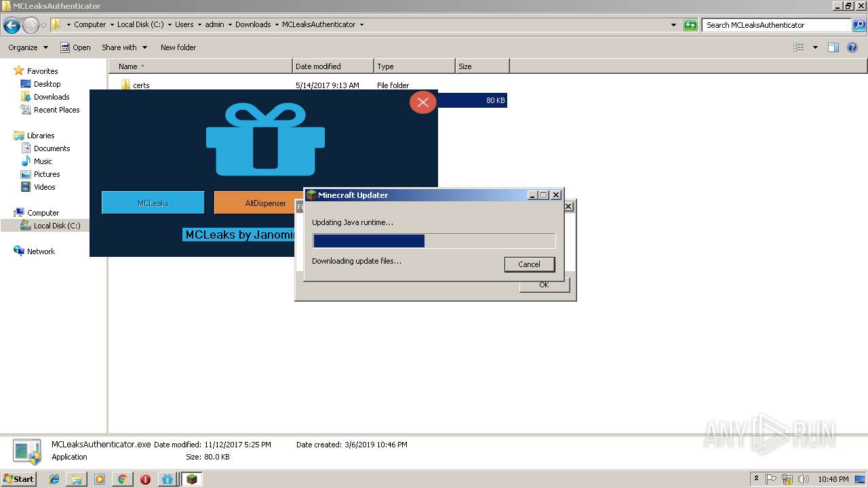The width and height of the screenshot is (868, 488).
Task: Open the view options dropdown arrow
Action: pos(815,47)
